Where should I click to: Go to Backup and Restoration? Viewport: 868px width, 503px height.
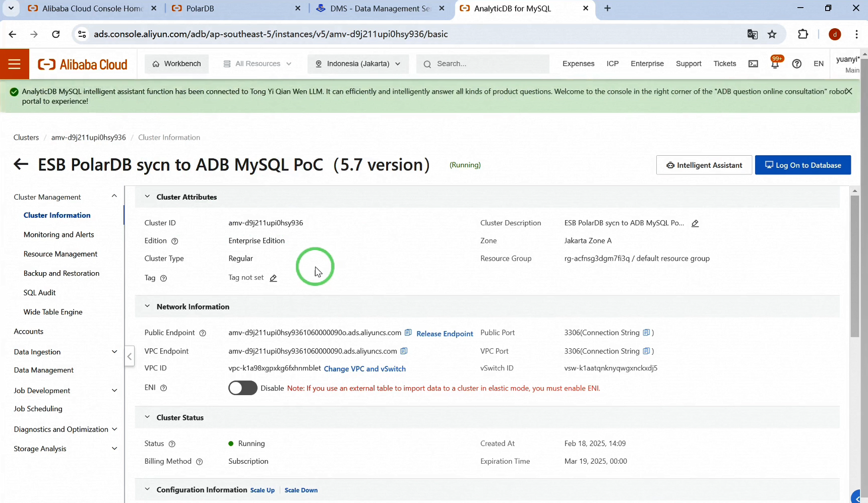tap(61, 273)
